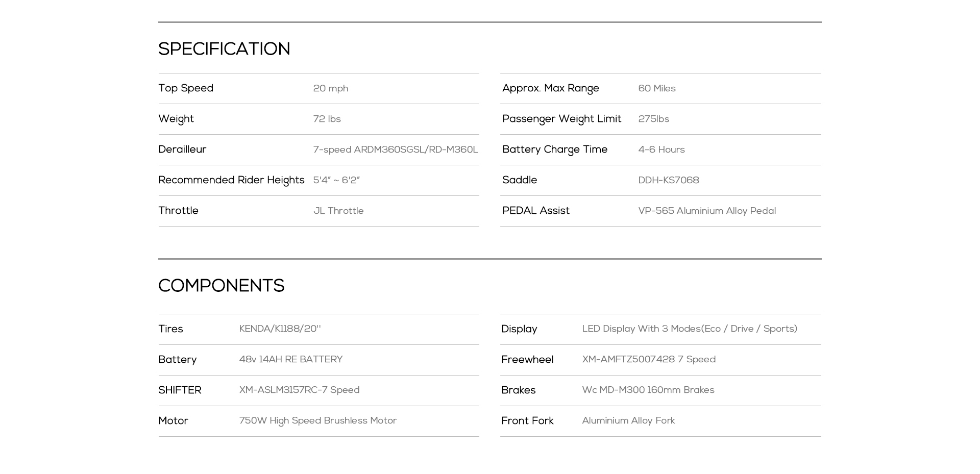Image resolution: width=980 pixels, height=474 pixels.
Task: Click the SPECIFICATION section heading
Action: click(x=224, y=49)
